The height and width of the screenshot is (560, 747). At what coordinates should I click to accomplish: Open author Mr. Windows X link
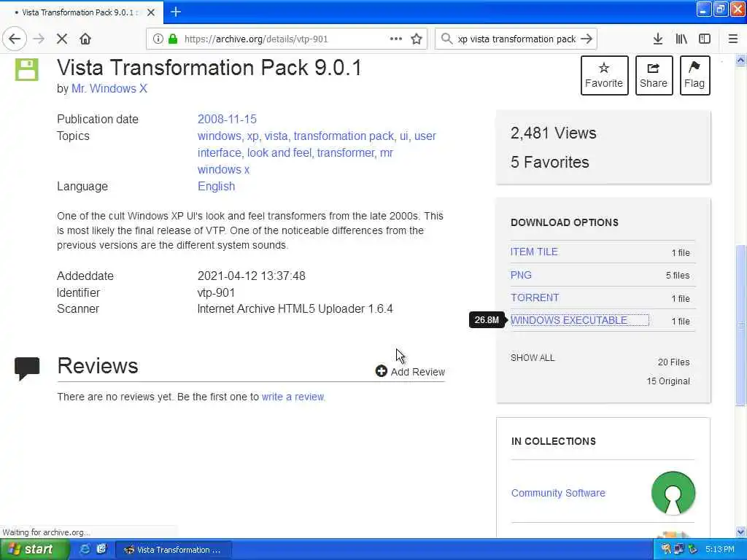[109, 88]
